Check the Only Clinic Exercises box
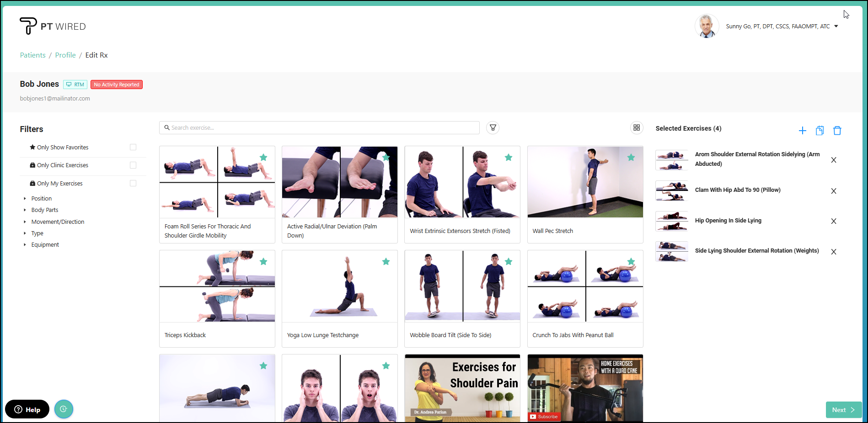Viewport: 868px width, 423px height. coord(133,165)
